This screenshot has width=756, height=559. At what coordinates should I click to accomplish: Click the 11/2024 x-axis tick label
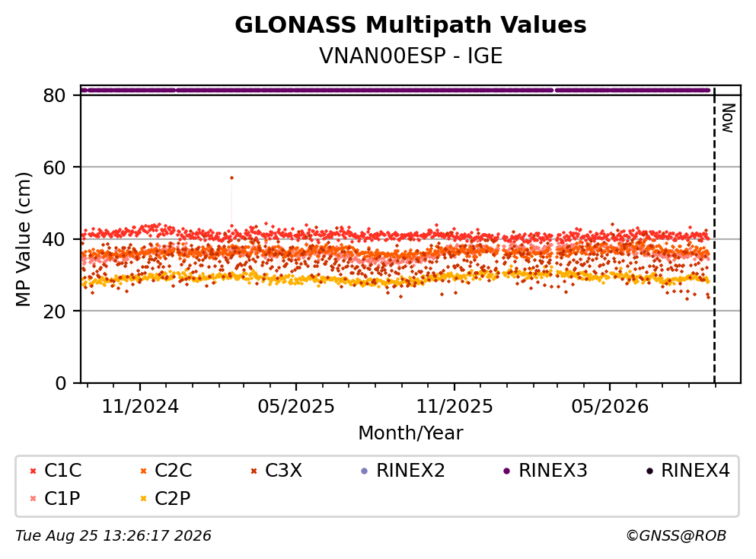140,407
